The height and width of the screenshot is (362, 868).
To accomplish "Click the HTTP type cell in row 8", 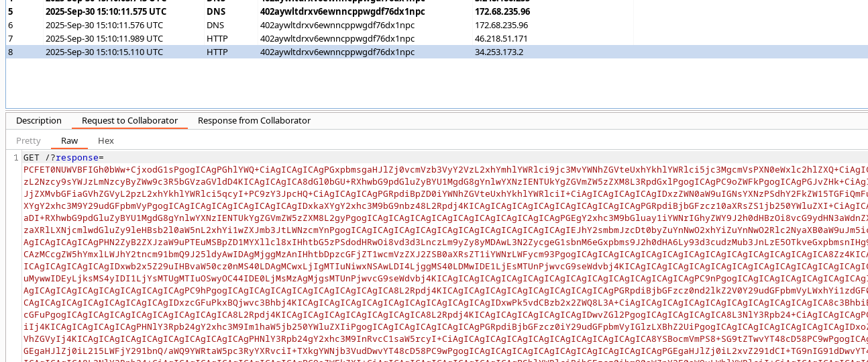I will (x=217, y=52).
